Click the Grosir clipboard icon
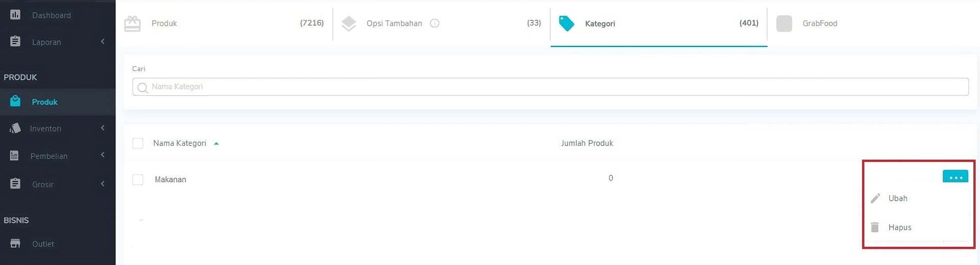This screenshot has width=980, height=265. [15, 183]
